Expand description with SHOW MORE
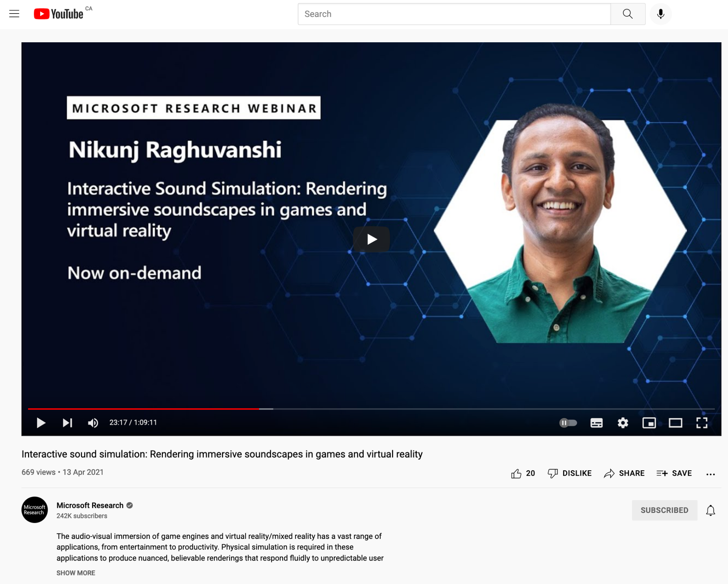 click(76, 573)
